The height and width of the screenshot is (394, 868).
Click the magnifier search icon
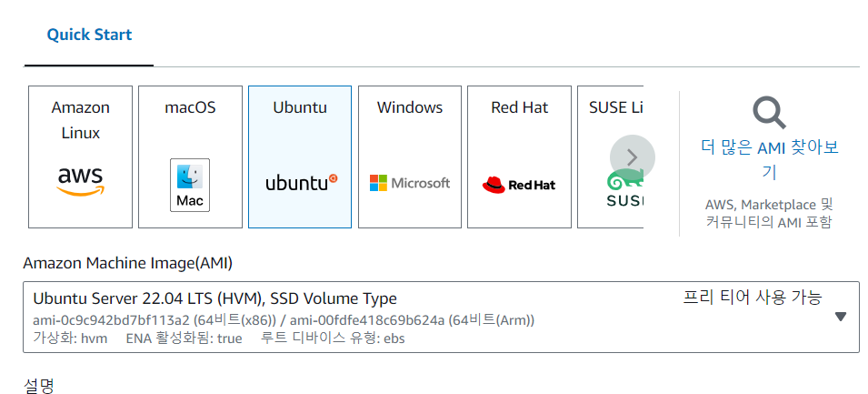(770, 113)
